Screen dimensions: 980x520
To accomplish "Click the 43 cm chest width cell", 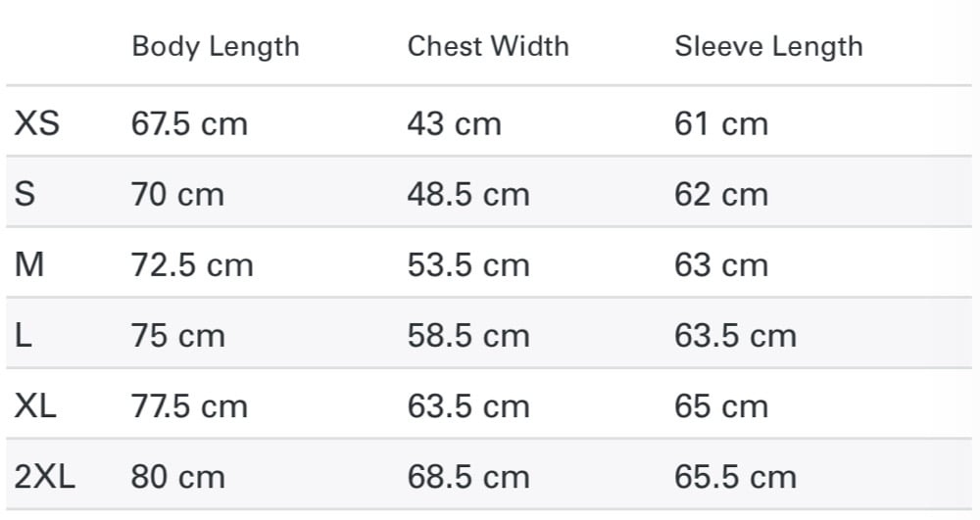I will [455, 123].
